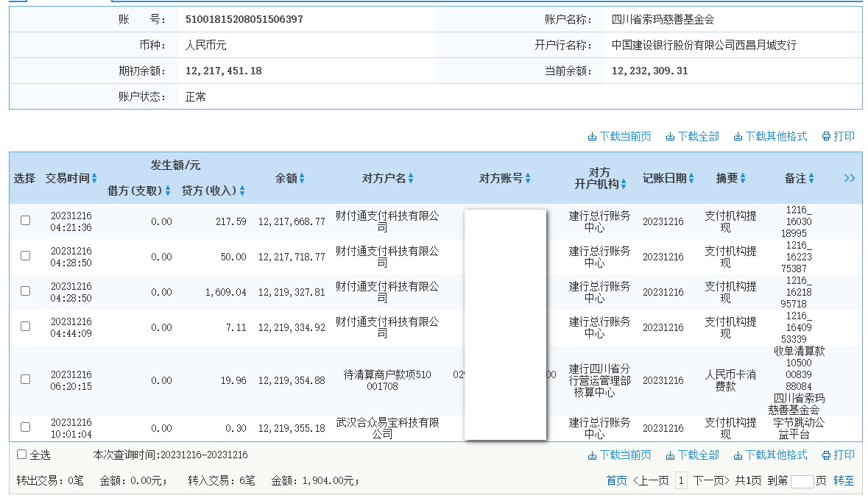Click top 打印 print link
The width and height of the screenshot is (868, 498).
coord(838,136)
